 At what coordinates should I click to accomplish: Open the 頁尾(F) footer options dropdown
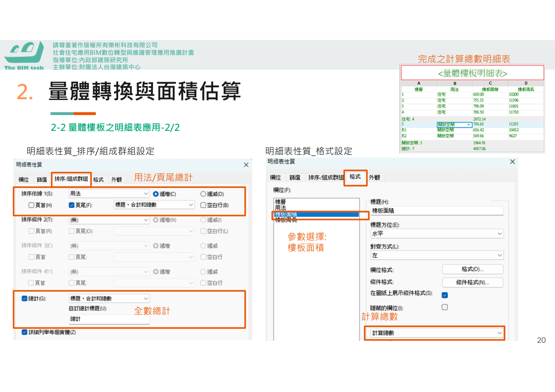pyautogui.click(x=154, y=205)
